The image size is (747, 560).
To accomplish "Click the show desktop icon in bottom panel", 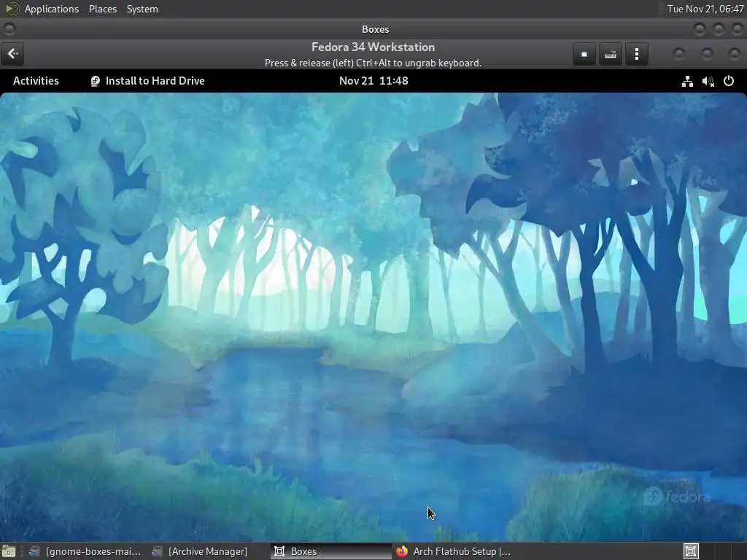I will (x=9, y=551).
